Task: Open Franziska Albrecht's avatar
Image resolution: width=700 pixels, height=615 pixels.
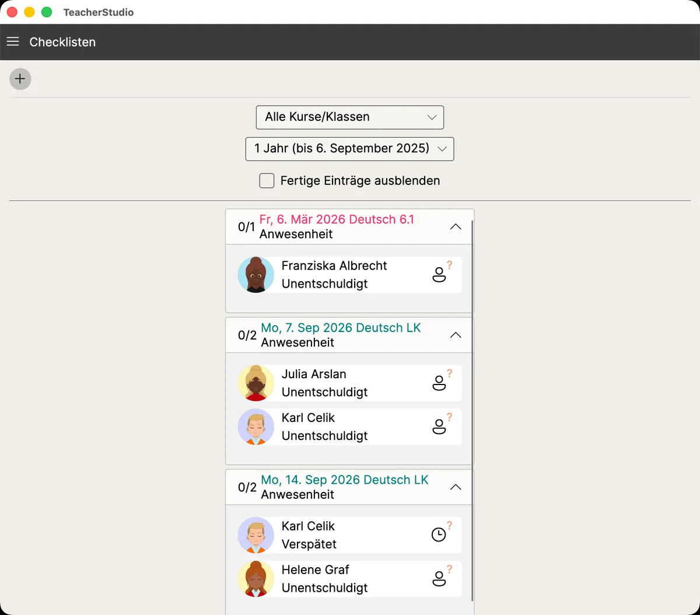Action: tap(256, 275)
